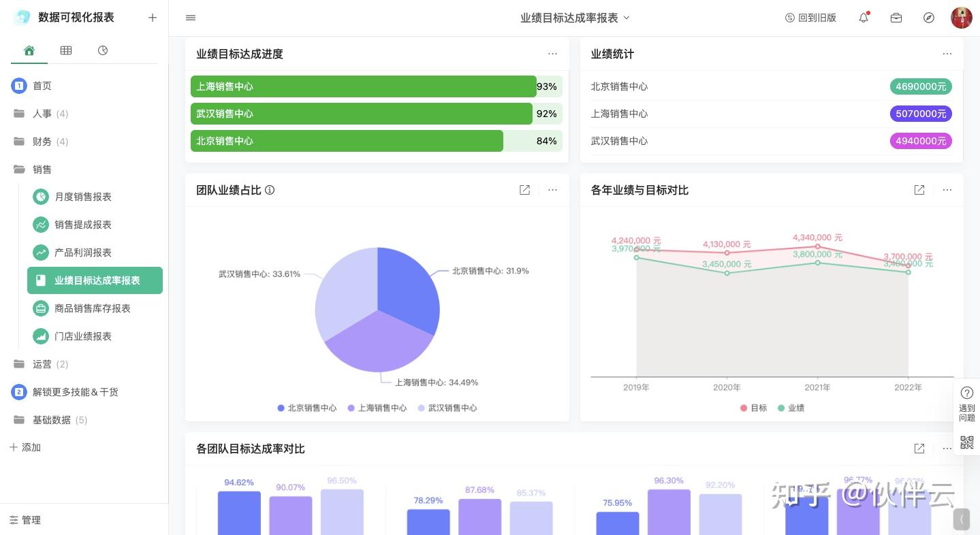Screen dimensions: 980x535
Task: Toggle 上海销售中心 legend in pie chart
Action: (377, 408)
